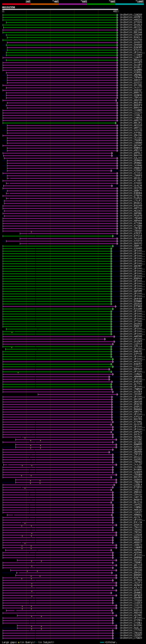Click the label UniRef100_Q6PGM5

tap(131, 291)
